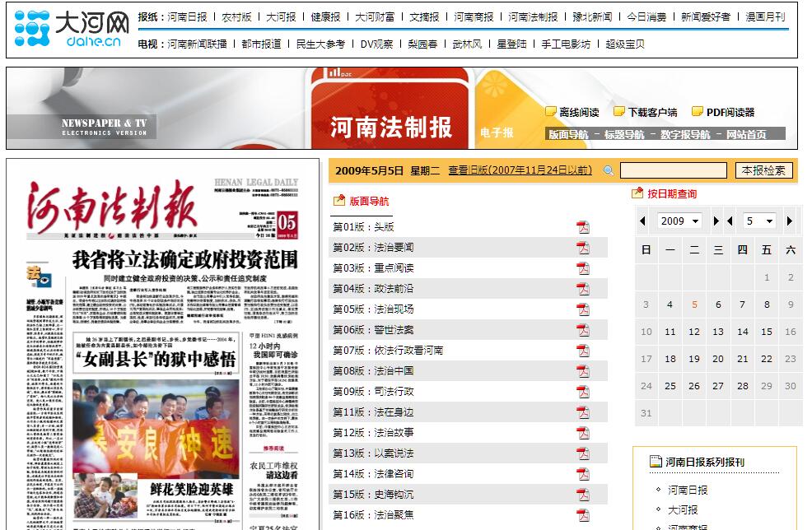Open PDF icon for 第05版 法治现场
The height and width of the screenshot is (530, 812).
(583, 309)
